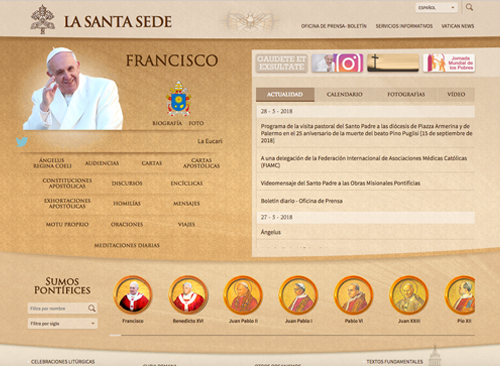This screenshot has height=366, width=500.
Task: Open the Vídeo tab
Action: [x=456, y=94]
